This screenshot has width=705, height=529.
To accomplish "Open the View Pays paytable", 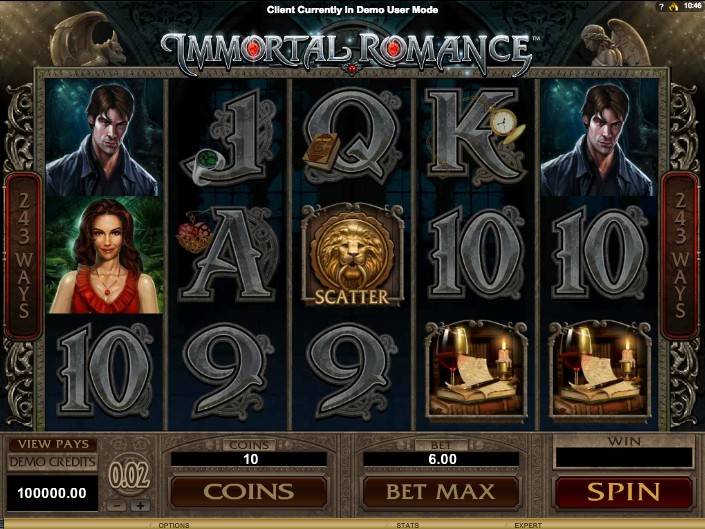I will (x=53, y=444).
